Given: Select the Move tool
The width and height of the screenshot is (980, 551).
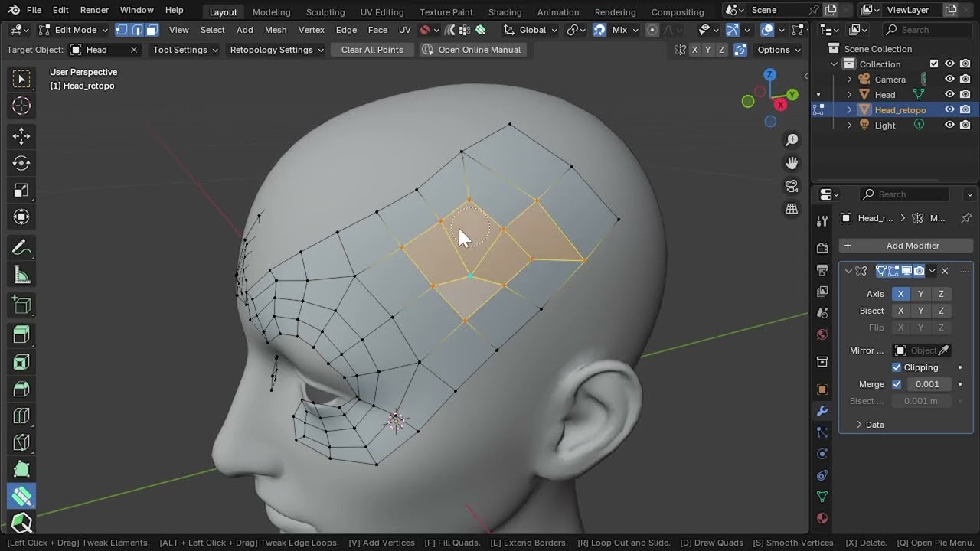Looking at the screenshot, I should point(21,136).
